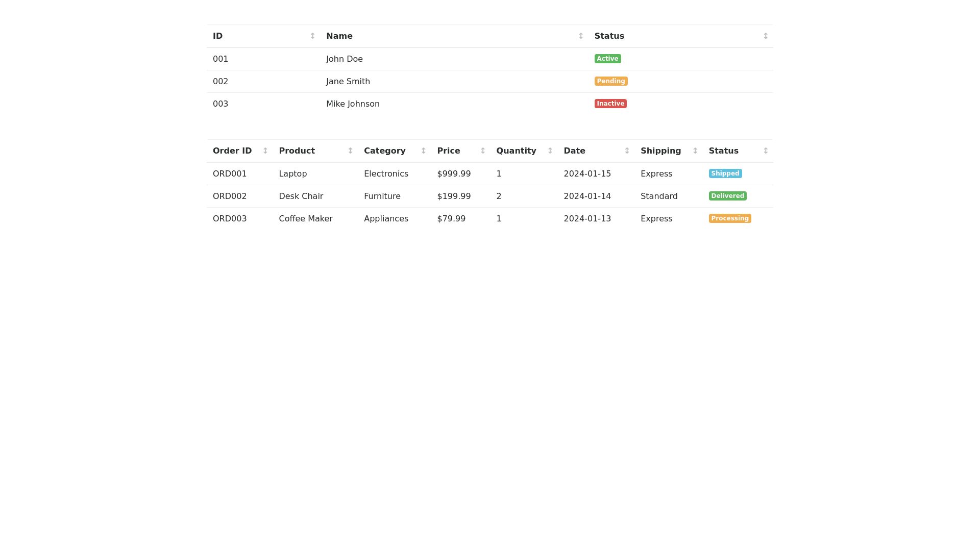Click the red Inactive badge

click(x=610, y=104)
